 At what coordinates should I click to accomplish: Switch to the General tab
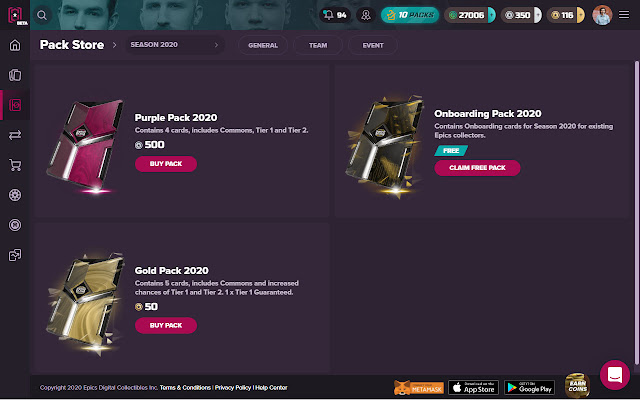[x=263, y=45]
